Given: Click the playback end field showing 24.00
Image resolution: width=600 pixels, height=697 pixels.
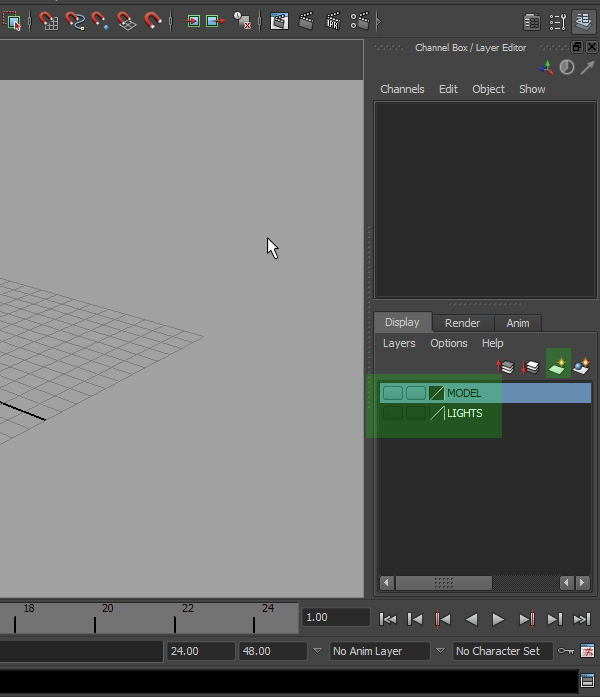Looking at the screenshot, I should (200, 651).
